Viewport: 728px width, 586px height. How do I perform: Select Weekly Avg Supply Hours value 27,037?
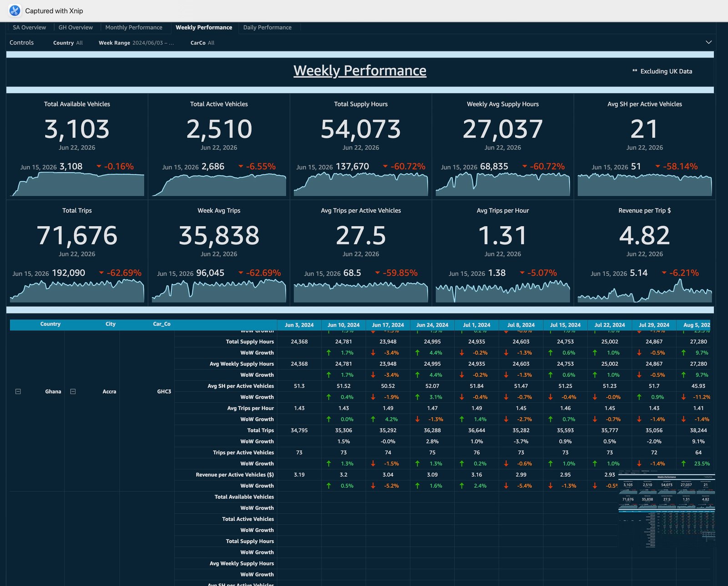click(503, 129)
